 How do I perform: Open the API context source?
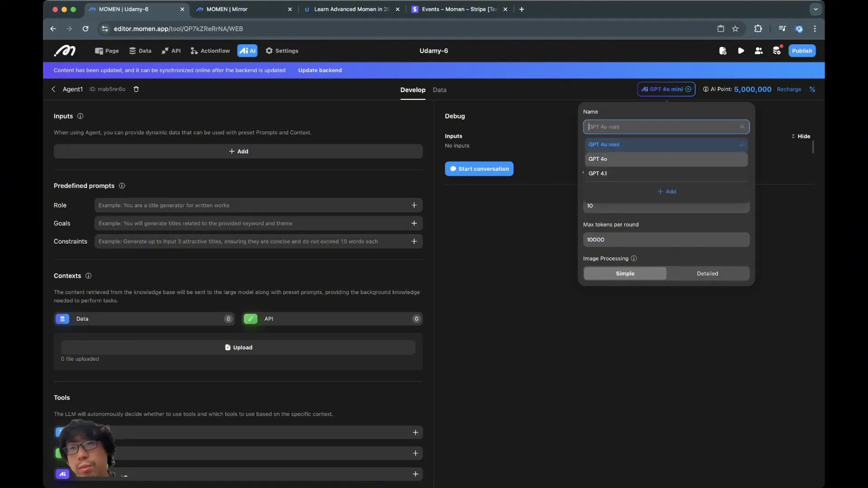tap(332, 319)
